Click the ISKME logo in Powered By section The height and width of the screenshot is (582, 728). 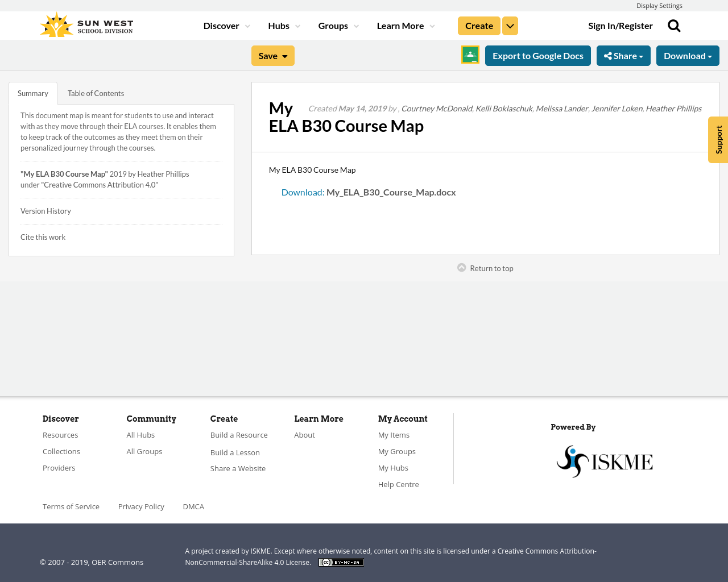(x=605, y=460)
